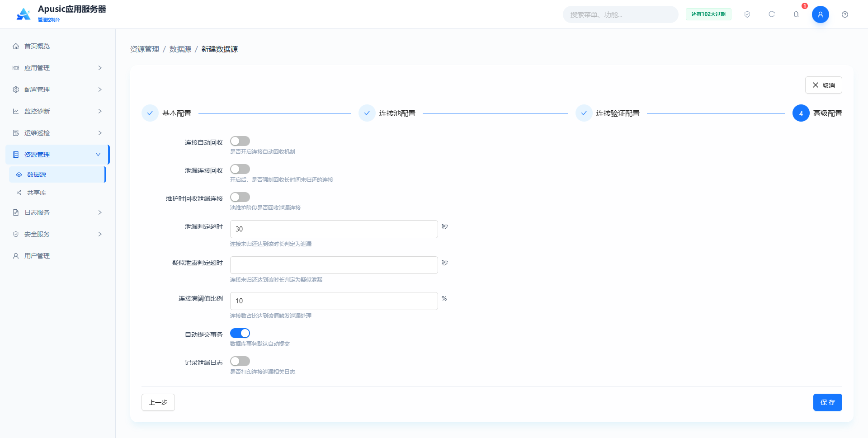868x438 pixels.
Task: Click the 配置管理 gear icon
Action: [x=16, y=89]
